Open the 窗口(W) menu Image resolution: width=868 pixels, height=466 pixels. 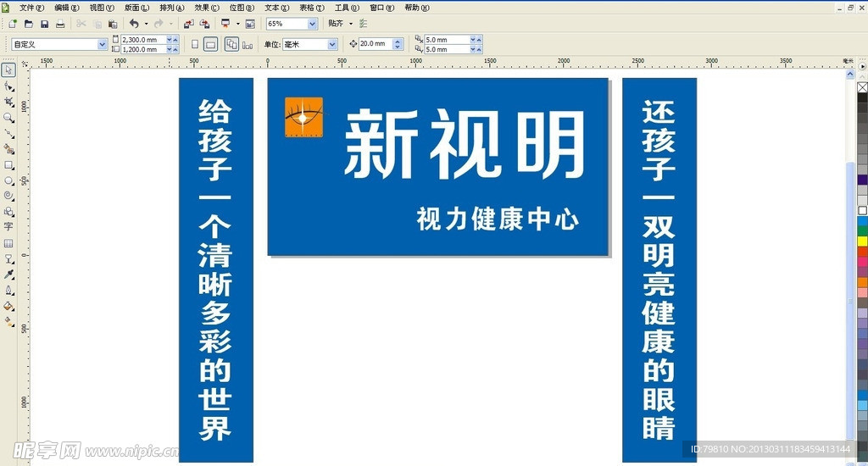point(382,8)
